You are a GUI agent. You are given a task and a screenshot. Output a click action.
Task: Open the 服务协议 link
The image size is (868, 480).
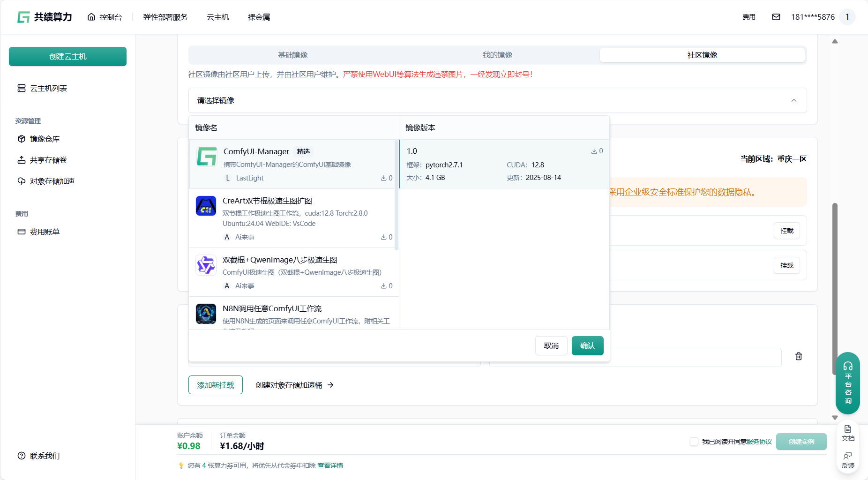tap(759, 442)
